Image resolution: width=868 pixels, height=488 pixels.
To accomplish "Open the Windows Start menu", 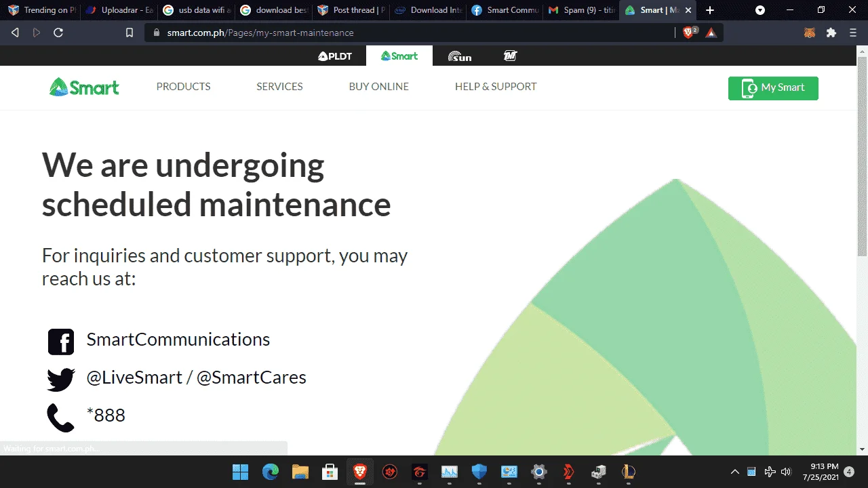I will click(240, 472).
